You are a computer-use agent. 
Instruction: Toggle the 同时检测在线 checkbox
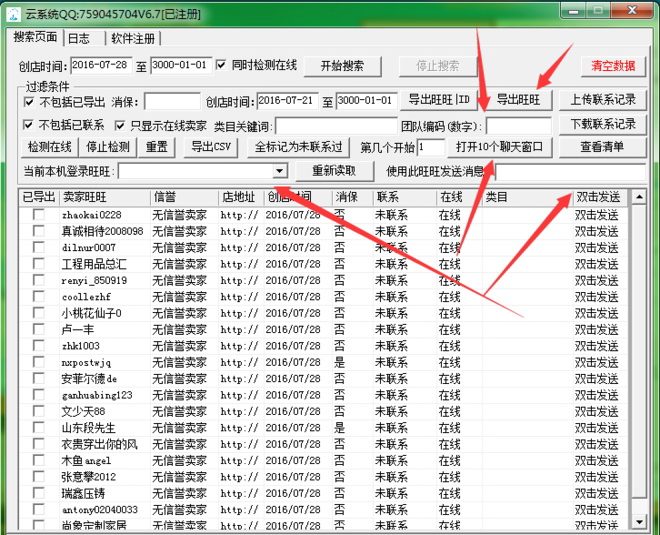coord(221,65)
